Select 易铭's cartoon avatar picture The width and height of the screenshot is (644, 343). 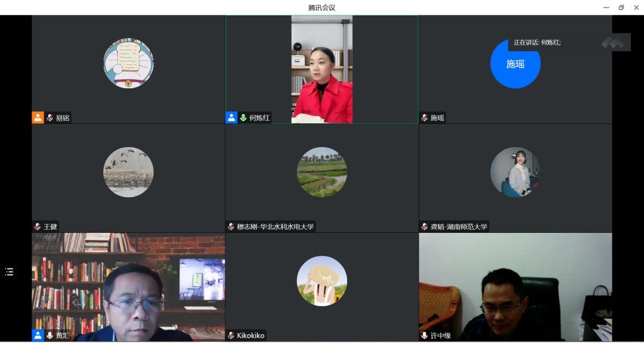pos(128,63)
